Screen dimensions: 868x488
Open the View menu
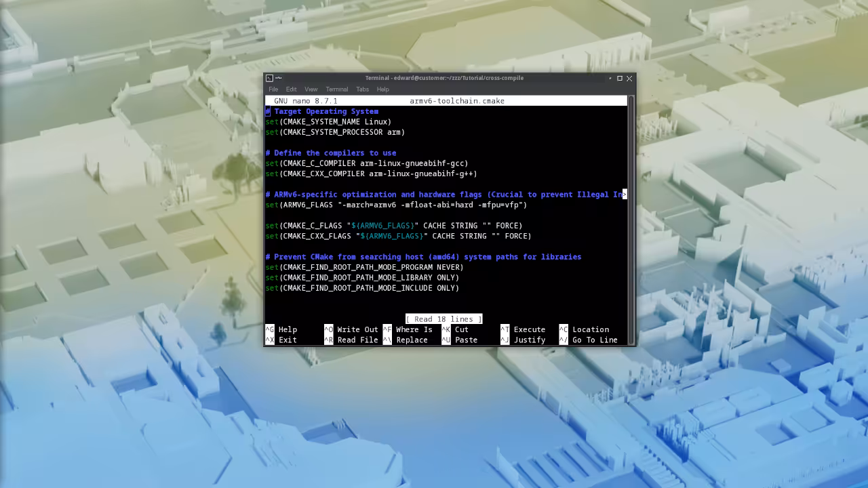(311, 89)
